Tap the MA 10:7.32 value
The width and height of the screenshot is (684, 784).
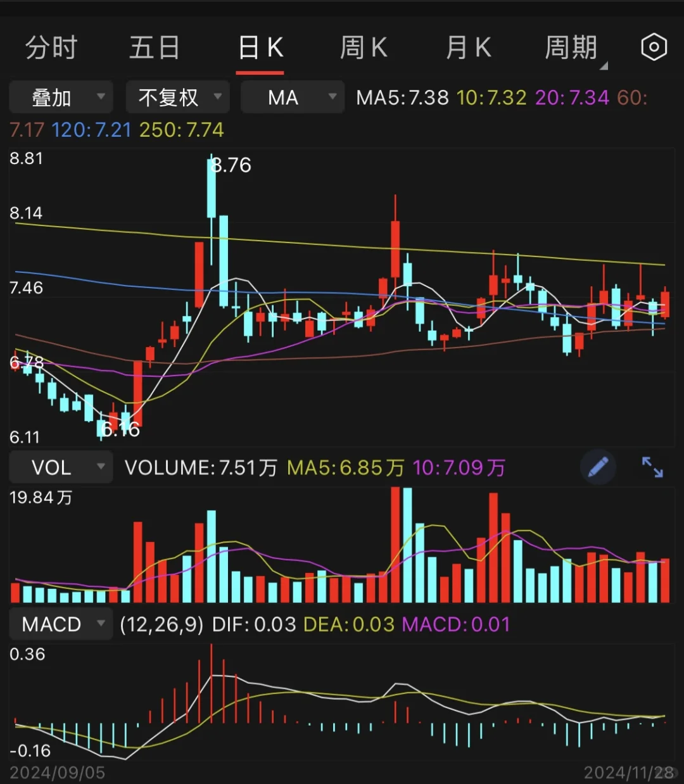coord(491,98)
